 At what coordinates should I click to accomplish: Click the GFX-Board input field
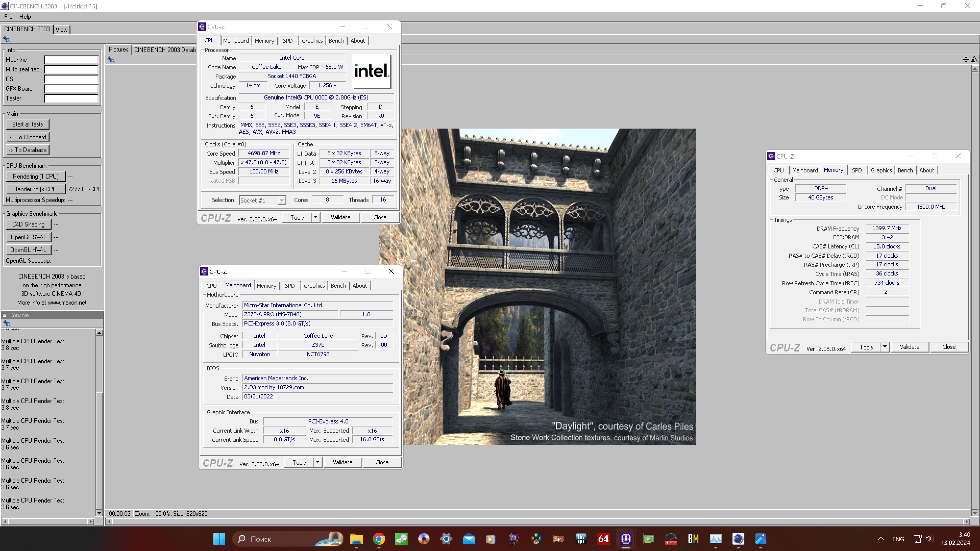pos(71,89)
